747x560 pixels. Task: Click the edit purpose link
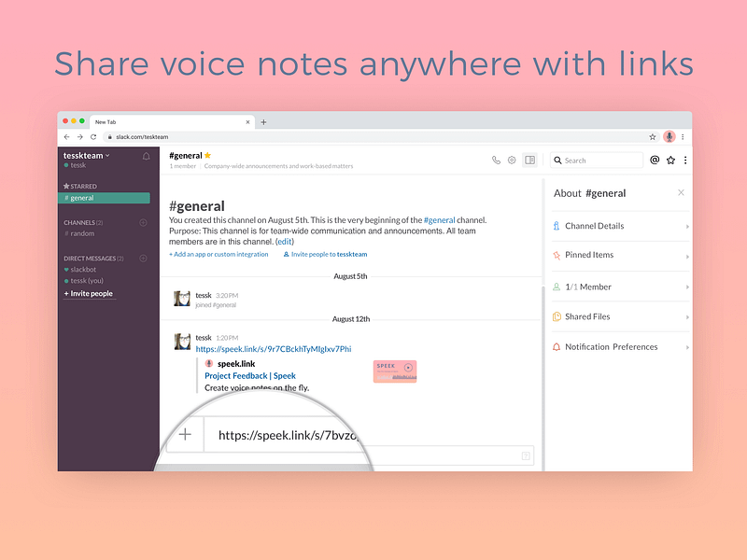point(285,242)
